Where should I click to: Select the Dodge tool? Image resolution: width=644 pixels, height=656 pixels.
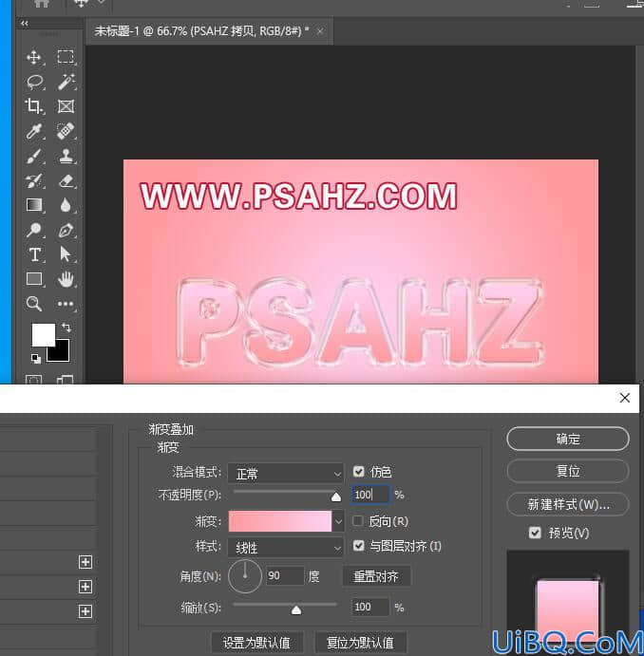(34, 230)
